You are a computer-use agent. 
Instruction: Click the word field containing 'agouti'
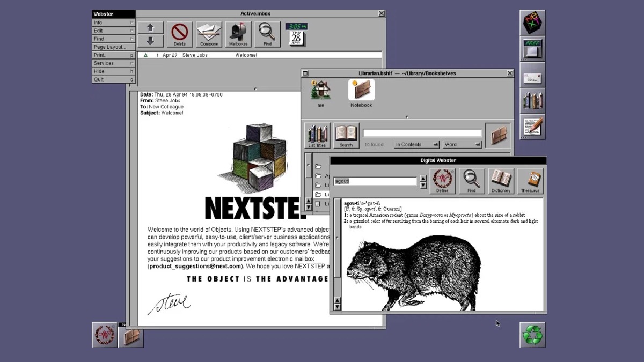[375, 181]
